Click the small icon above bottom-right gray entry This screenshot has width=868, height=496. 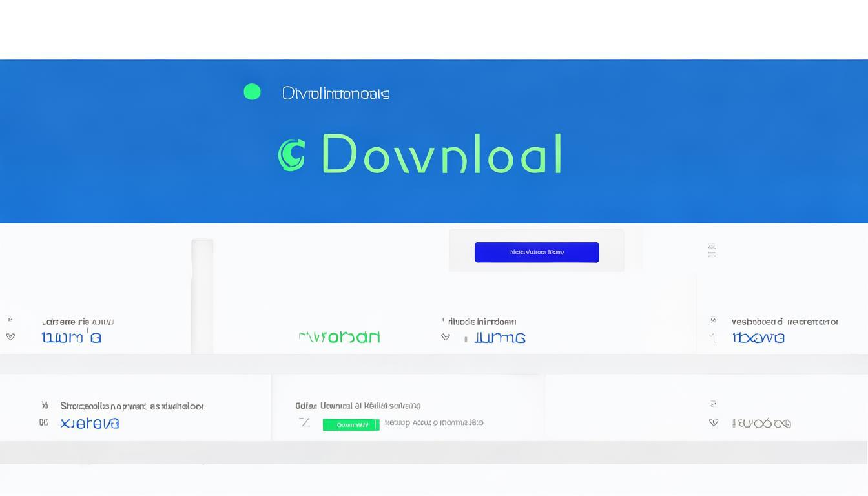coord(713,404)
